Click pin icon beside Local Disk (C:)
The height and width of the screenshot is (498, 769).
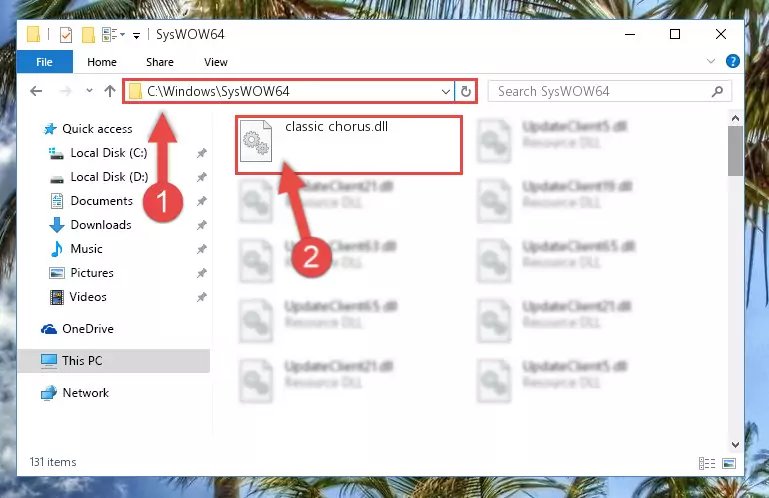tap(202, 154)
